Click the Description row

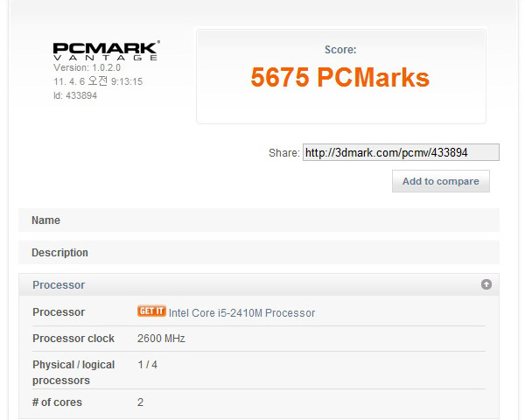point(259,253)
